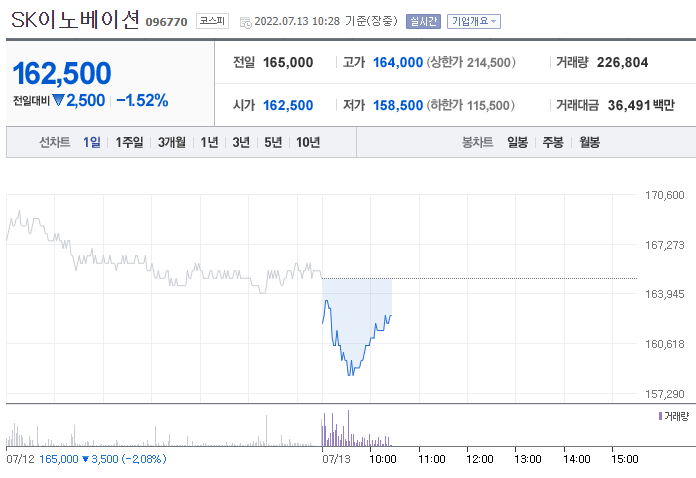Click the 07/13 date axis label
The width and height of the screenshot is (696, 478).
336,459
